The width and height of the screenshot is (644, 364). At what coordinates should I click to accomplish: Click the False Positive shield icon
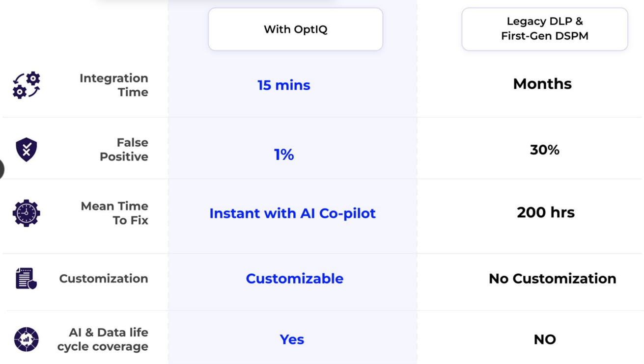[x=27, y=150]
